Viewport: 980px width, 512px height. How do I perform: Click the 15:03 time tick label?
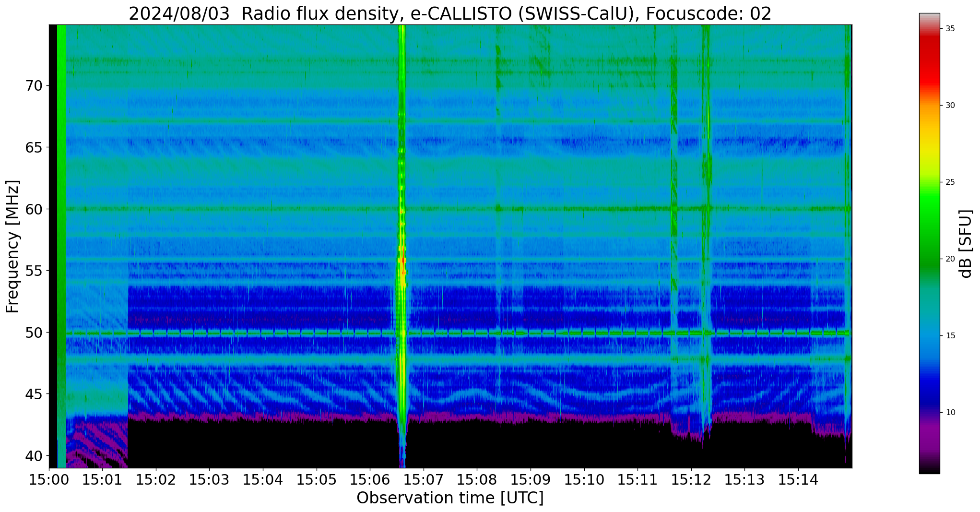click(x=210, y=480)
